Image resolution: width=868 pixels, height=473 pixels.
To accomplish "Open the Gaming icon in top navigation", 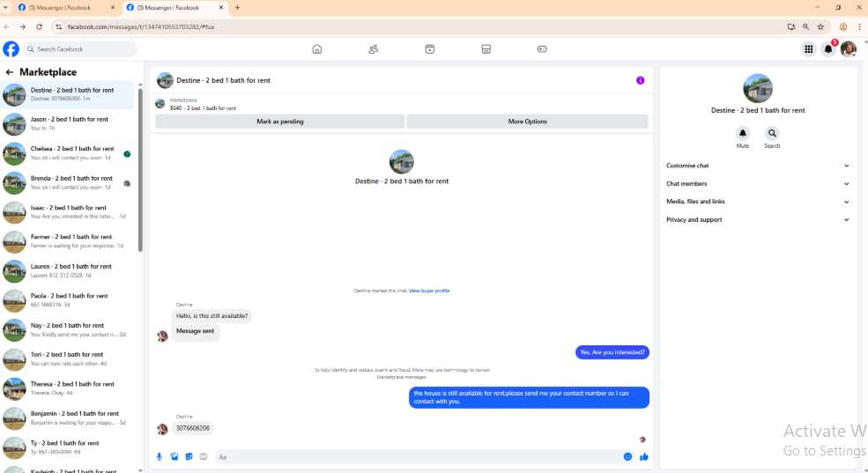I will point(542,49).
